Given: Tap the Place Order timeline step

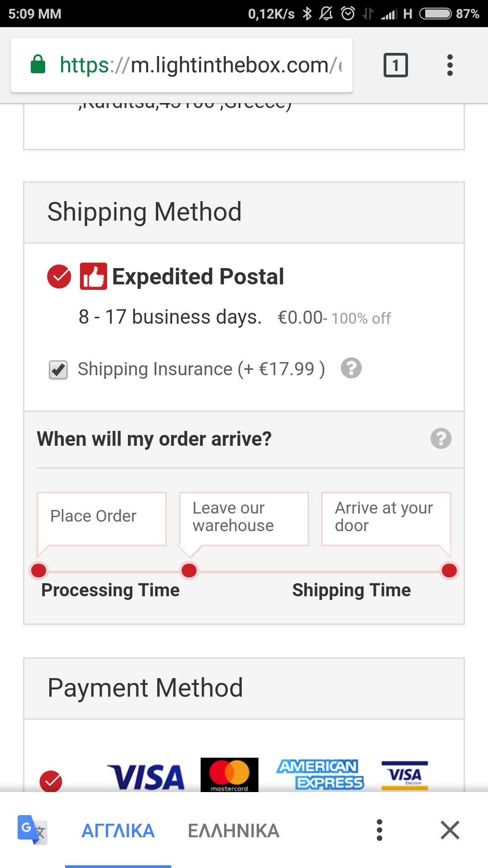Looking at the screenshot, I should 102,518.
